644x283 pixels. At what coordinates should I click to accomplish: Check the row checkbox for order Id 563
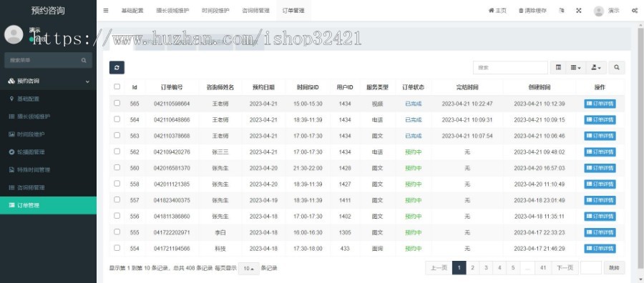[x=117, y=135]
